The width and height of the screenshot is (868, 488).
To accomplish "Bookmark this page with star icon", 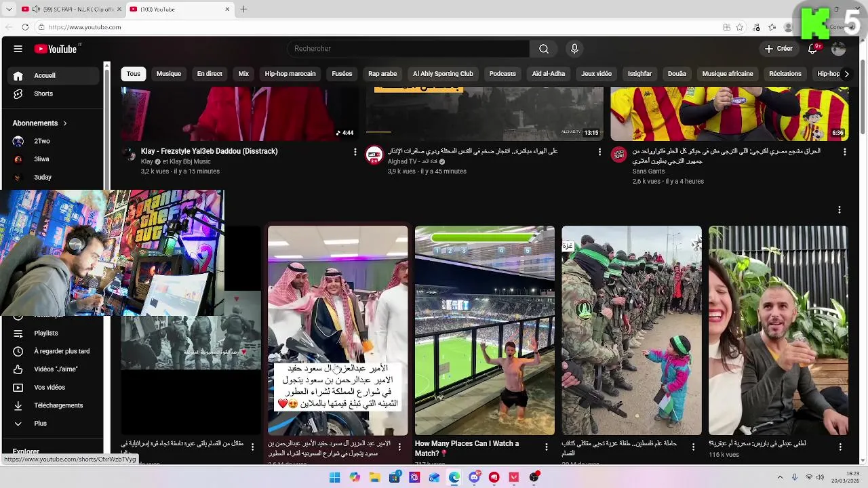I will click(x=740, y=27).
